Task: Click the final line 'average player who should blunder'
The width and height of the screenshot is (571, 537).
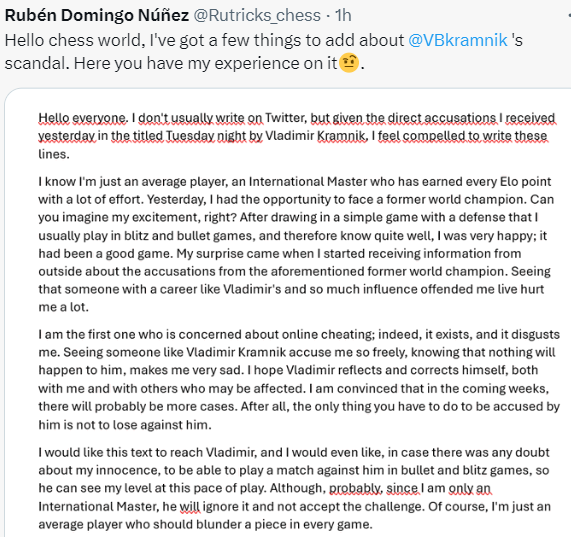Action: tap(205, 524)
